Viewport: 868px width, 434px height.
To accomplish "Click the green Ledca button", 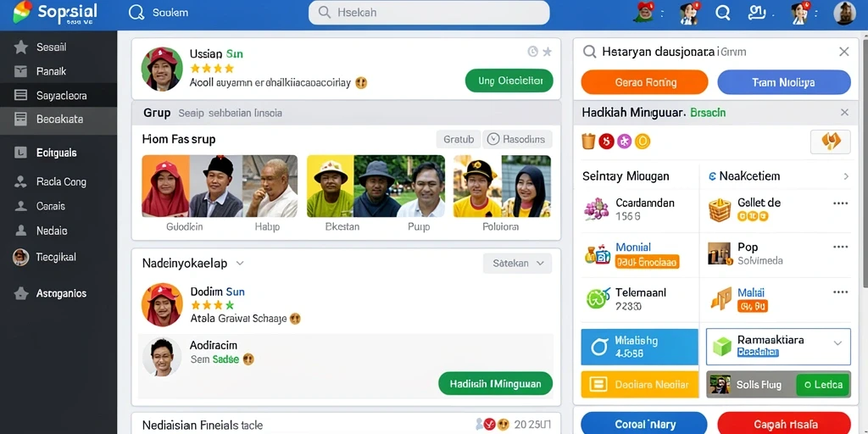I will pyautogui.click(x=822, y=384).
